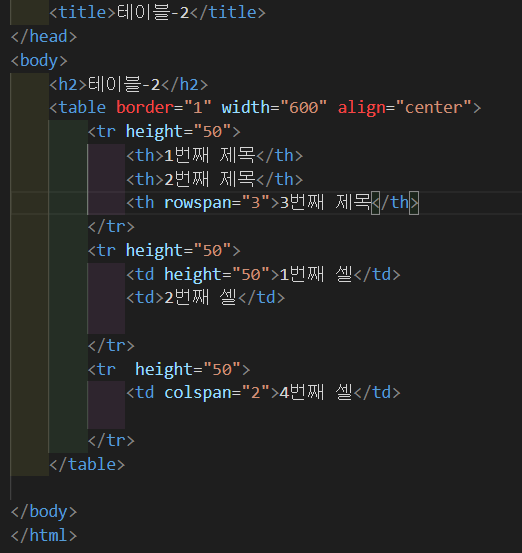Click the closing </html> tag
This screenshot has height=553, width=522.
coord(44,536)
